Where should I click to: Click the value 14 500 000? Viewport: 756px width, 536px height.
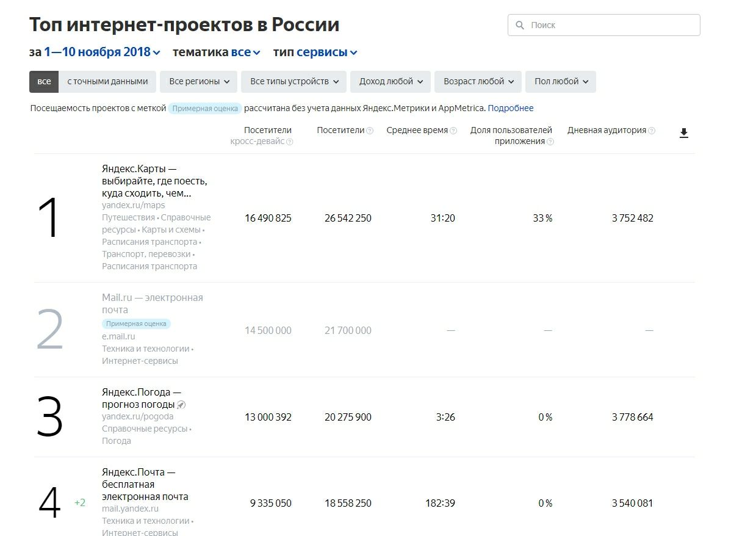click(x=268, y=330)
